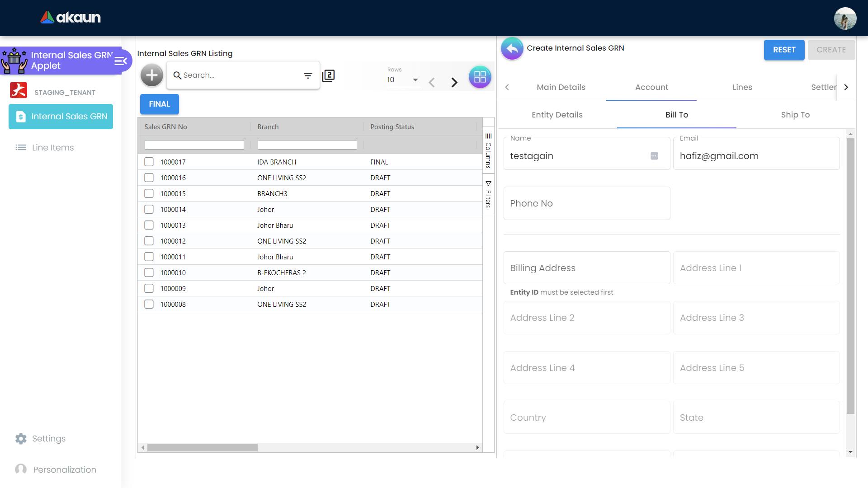This screenshot has height=488, width=868.
Task: Tick the checkbox for GRN 1000017
Action: point(149,162)
